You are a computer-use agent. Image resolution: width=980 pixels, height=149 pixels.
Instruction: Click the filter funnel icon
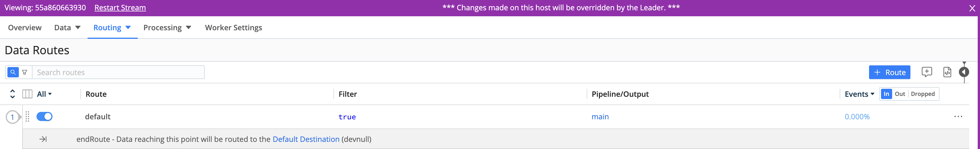(x=25, y=72)
